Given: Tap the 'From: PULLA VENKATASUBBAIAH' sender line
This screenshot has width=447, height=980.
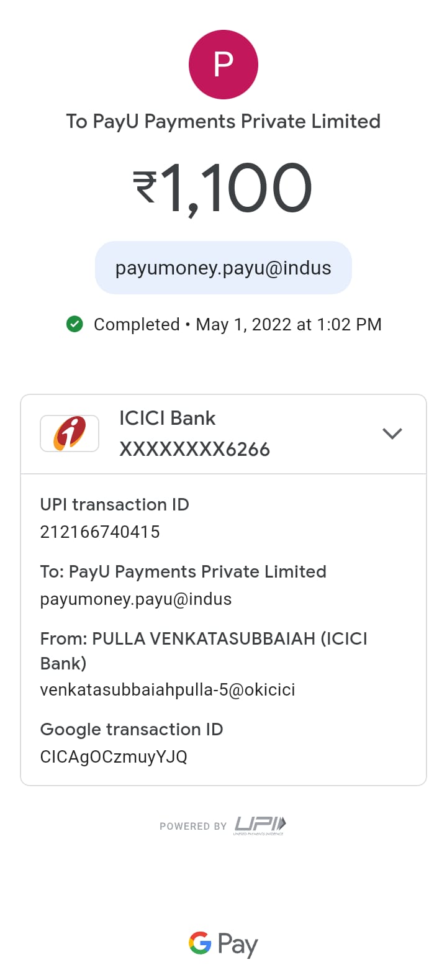Looking at the screenshot, I should tap(204, 639).
